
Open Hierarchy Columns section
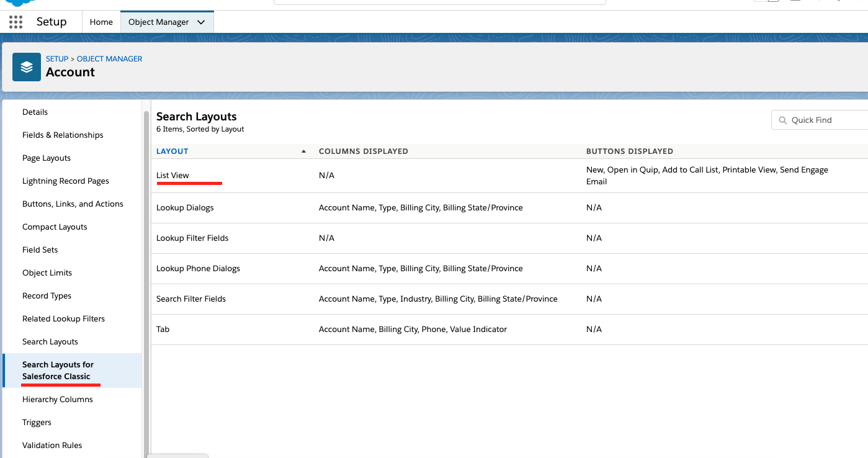[58, 400]
